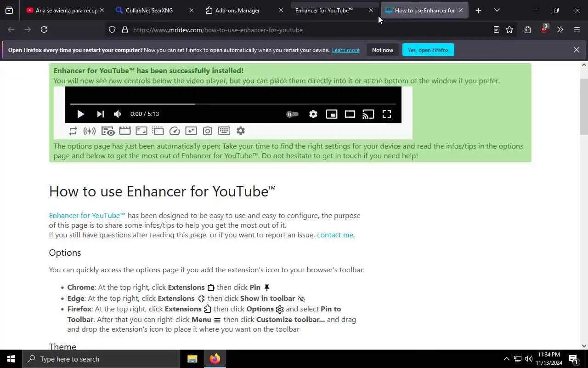588x368 pixels.
Task: Click the volume booster icon in Enhancer toolbar
Action: (x=90, y=131)
